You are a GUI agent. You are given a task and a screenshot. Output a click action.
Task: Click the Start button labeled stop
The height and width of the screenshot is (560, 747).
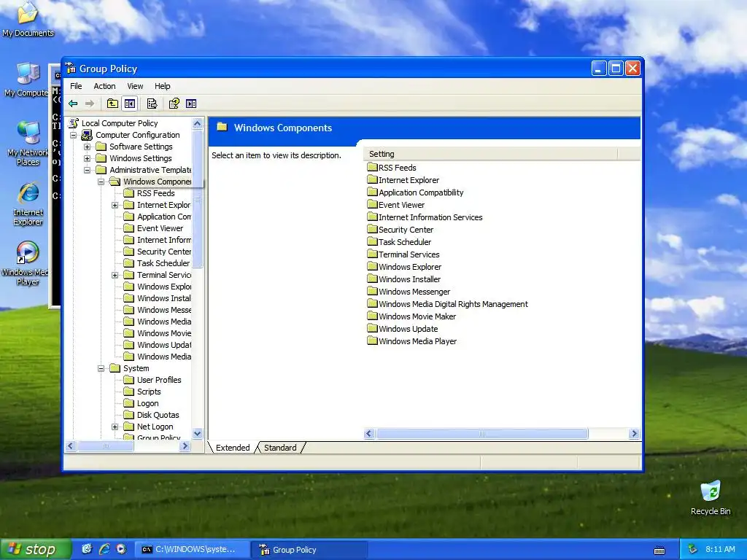click(35, 550)
